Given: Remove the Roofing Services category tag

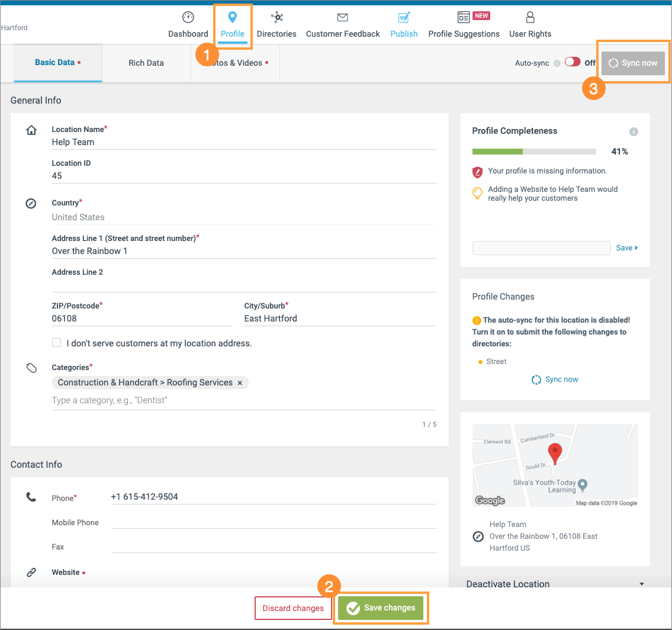Looking at the screenshot, I should click(x=240, y=383).
